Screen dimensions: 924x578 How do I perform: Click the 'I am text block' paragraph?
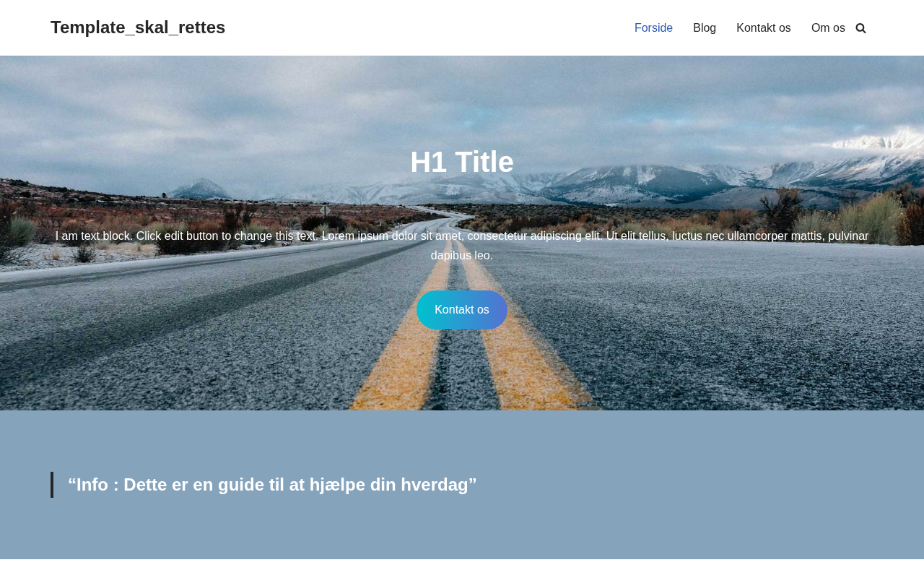click(462, 246)
